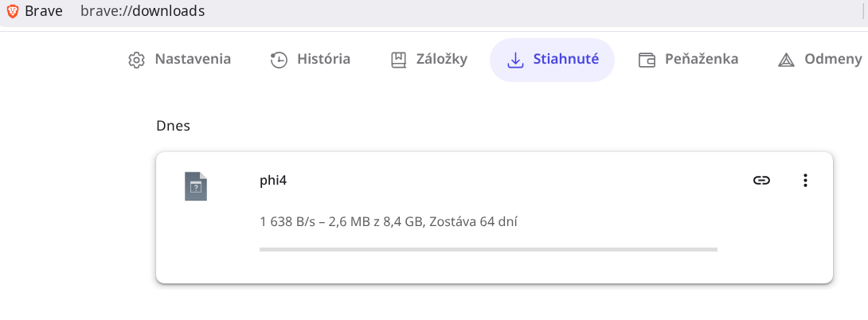Screen dimensions: 868x320
Task: Focus the brave://downloads address field
Action: [x=143, y=11]
